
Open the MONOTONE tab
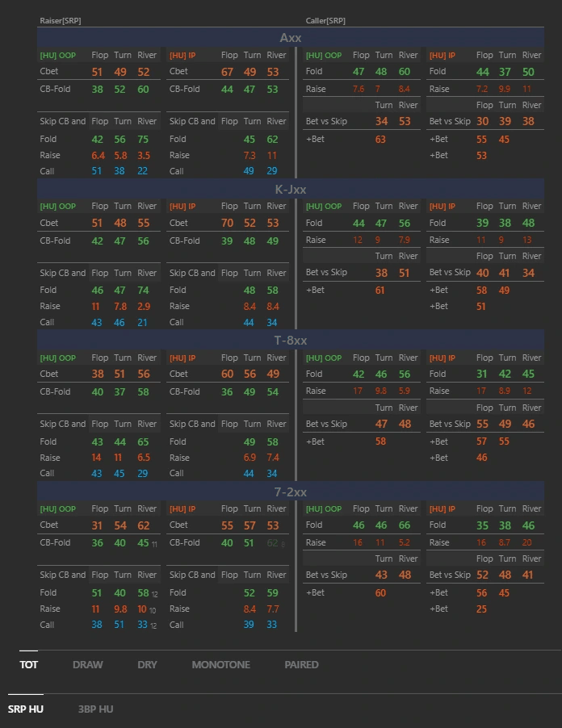(220, 665)
